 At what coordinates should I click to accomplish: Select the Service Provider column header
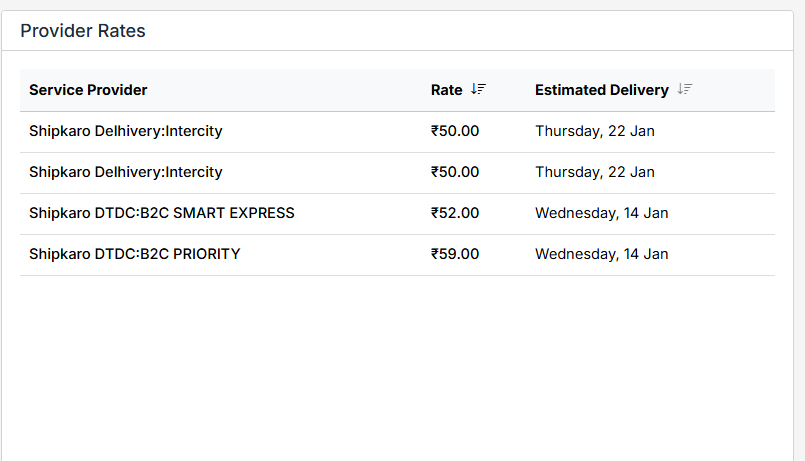[88, 90]
